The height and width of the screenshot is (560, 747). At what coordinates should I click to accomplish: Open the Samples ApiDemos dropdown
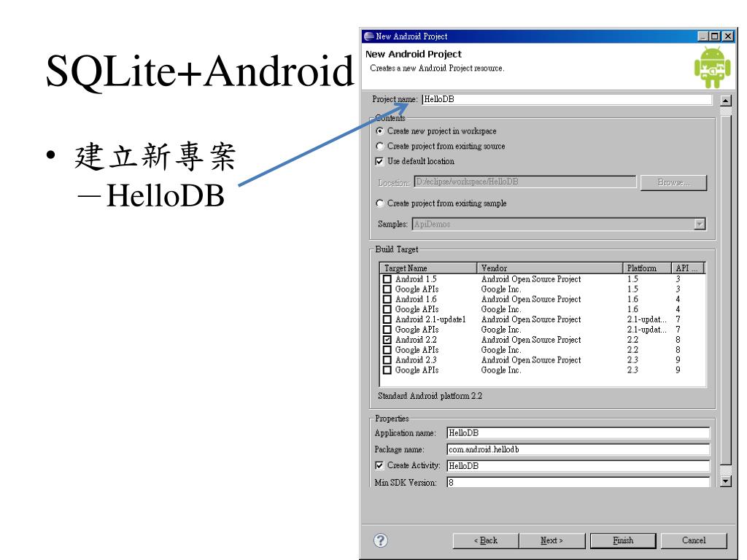tap(700, 224)
